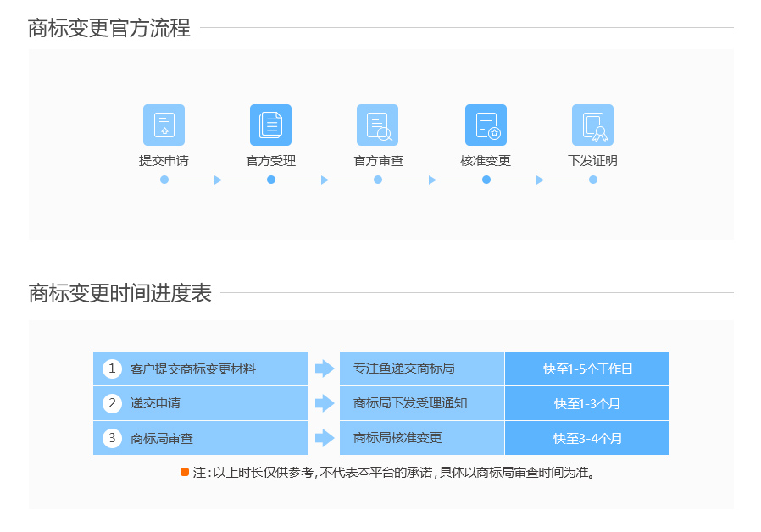Click step number 3 circle
761x532 pixels.
pos(112,438)
